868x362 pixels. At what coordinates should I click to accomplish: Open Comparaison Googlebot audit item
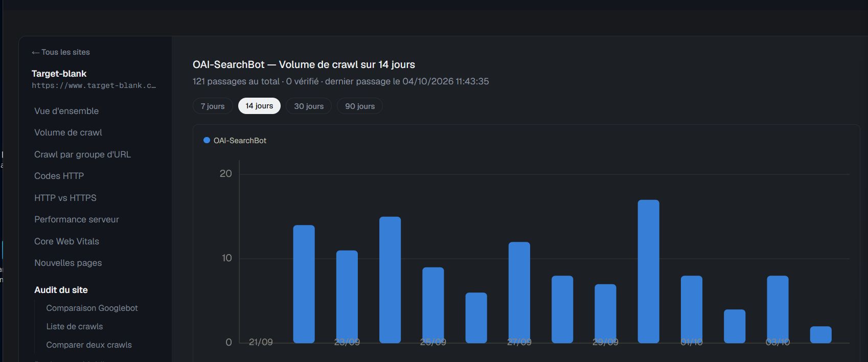(x=92, y=308)
